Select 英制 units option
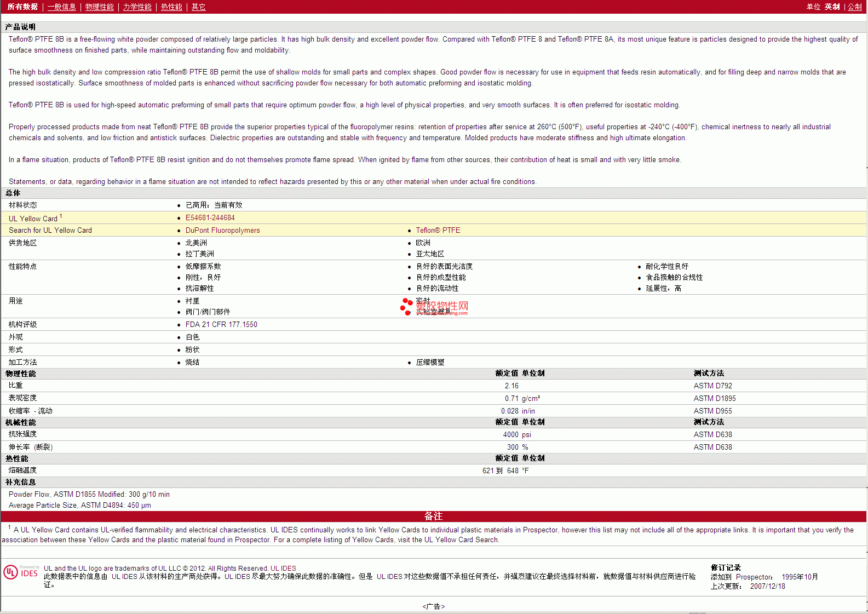Image resolution: width=868 pixels, height=614 pixels. 832,7
